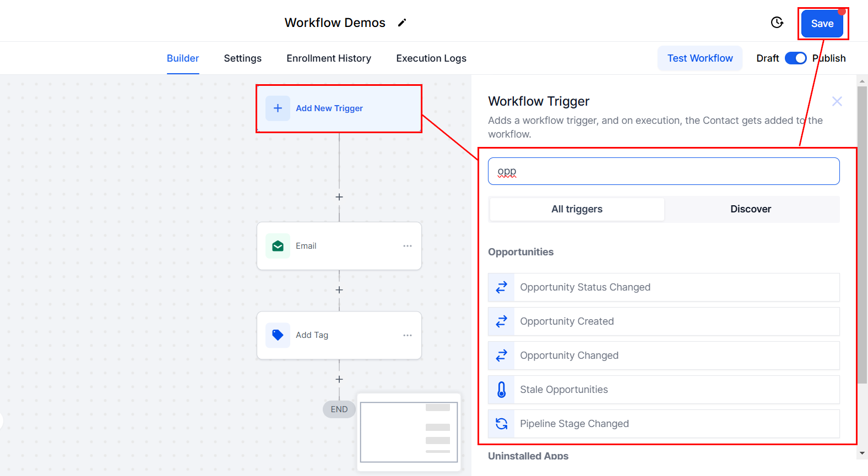Save the workflow
The width and height of the screenshot is (868, 476).
(x=822, y=24)
